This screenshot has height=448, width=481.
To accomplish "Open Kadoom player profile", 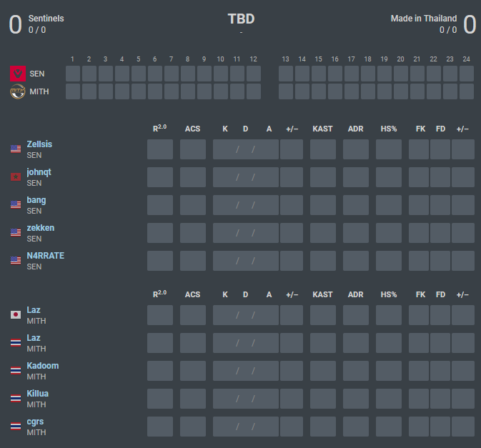I will (43, 366).
